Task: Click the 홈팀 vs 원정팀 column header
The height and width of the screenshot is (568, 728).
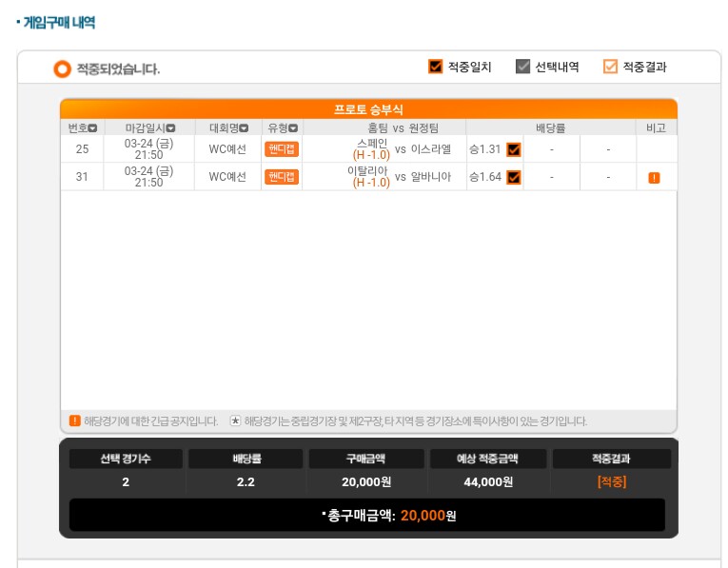Action: (403, 128)
